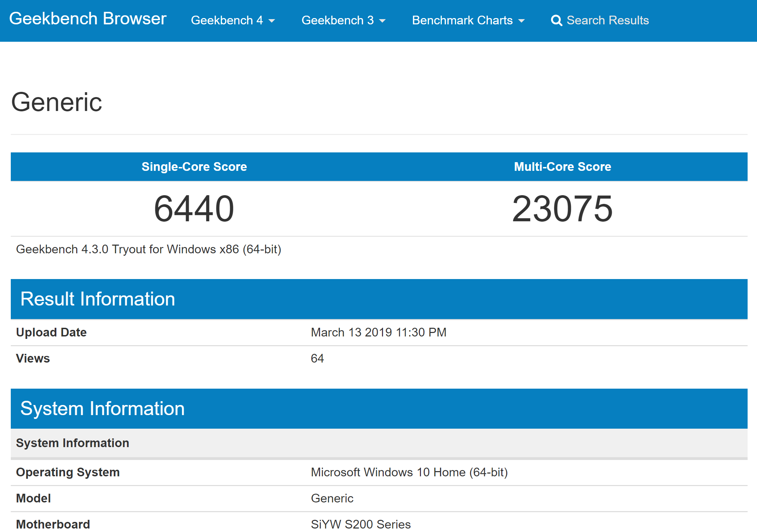This screenshot has width=757, height=532.
Task: Click the Geekbench 3 caret arrow
Action: [x=382, y=21]
